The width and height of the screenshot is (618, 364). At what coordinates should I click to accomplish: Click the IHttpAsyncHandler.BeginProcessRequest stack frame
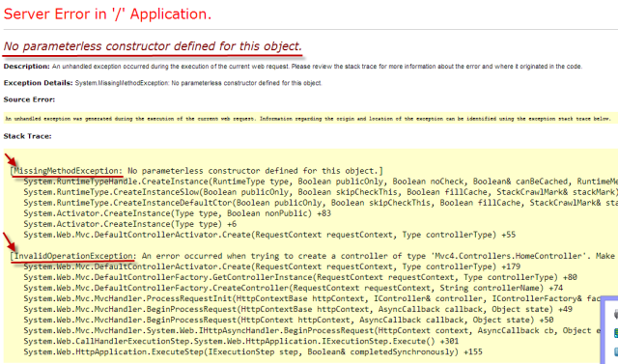click(x=312, y=330)
